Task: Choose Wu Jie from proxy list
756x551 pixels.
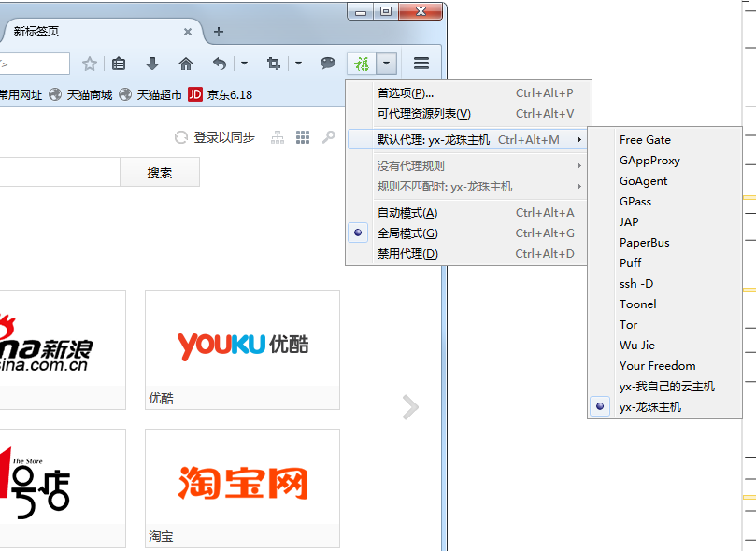Action: pyautogui.click(x=664, y=346)
